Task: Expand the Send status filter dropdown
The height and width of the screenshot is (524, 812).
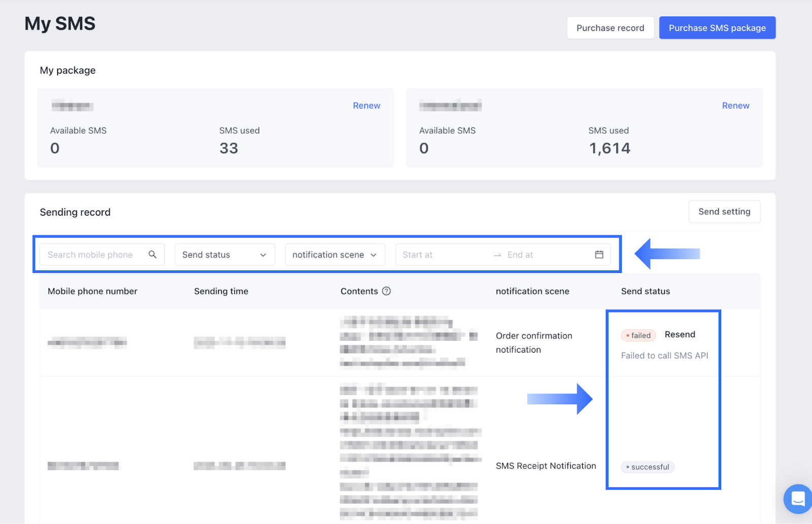Action: click(x=224, y=255)
